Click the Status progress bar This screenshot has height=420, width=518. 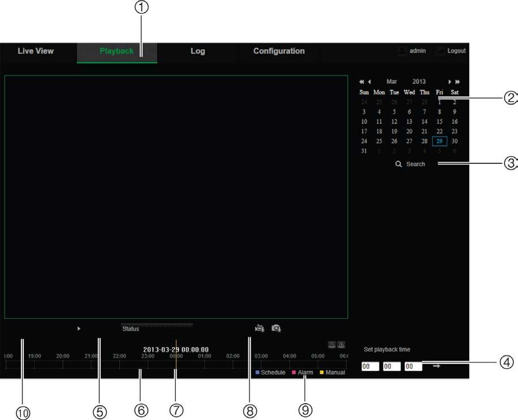[157, 326]
